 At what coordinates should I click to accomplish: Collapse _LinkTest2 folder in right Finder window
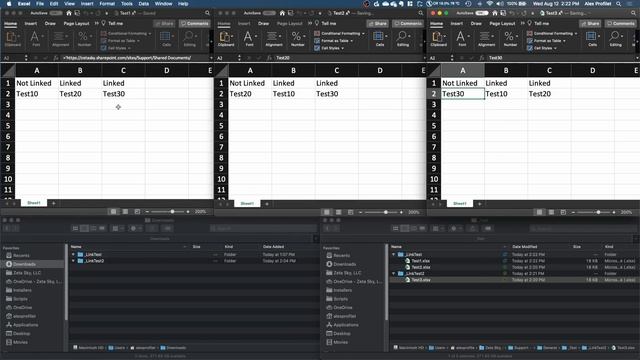(x=393, y=273)
